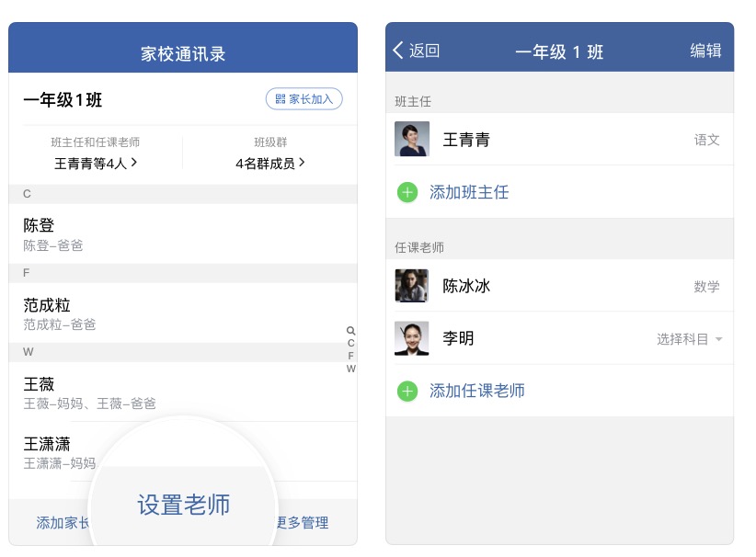Viewport: 756px width, 557px height.
Task: Tap the QR code 家长加入 button
Action: (x=304, y=98)
